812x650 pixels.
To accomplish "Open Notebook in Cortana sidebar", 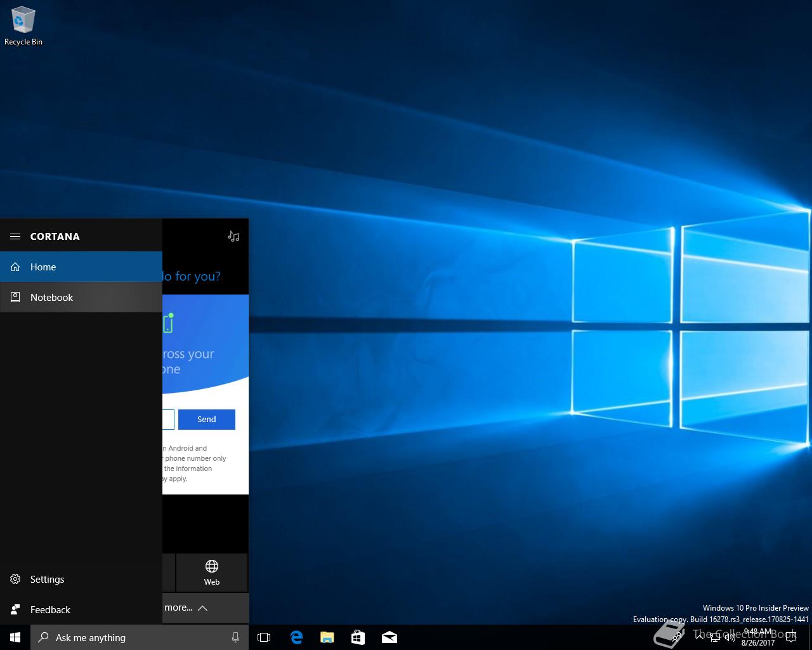I will click(81, 297).
